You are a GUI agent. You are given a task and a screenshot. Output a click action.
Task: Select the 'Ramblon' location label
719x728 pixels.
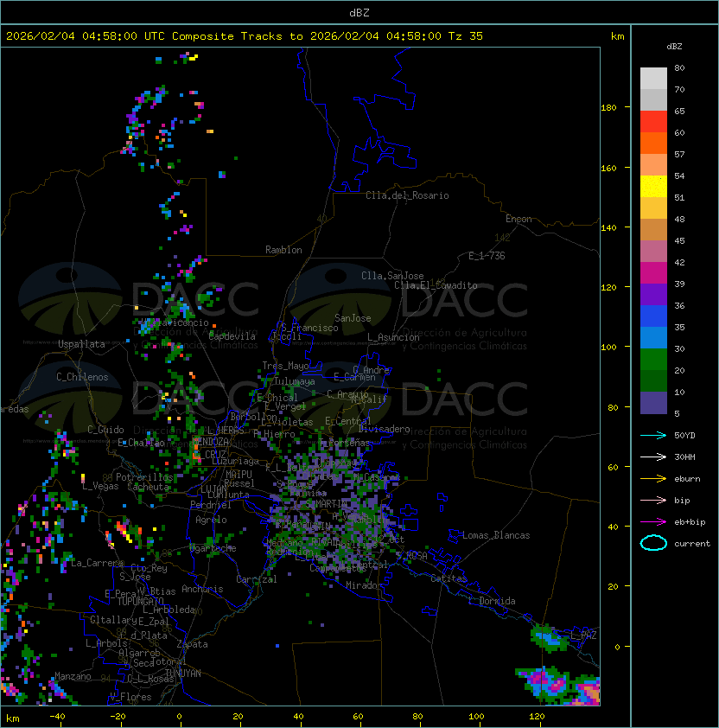point(283,250)
